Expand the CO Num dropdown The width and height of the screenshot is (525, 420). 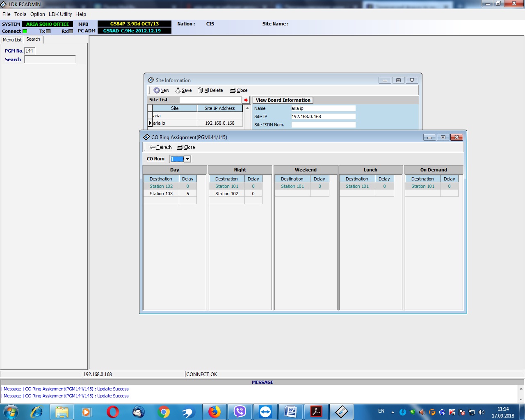point(187,159)
